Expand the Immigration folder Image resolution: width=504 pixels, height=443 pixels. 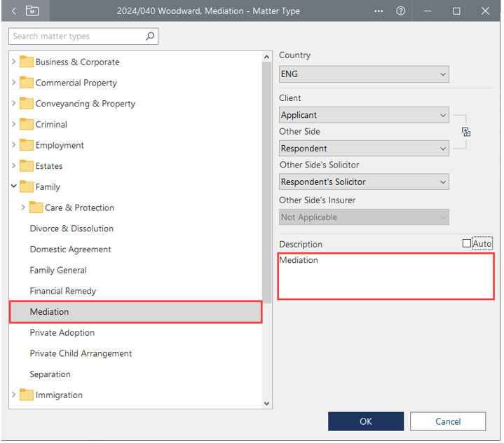14,395
